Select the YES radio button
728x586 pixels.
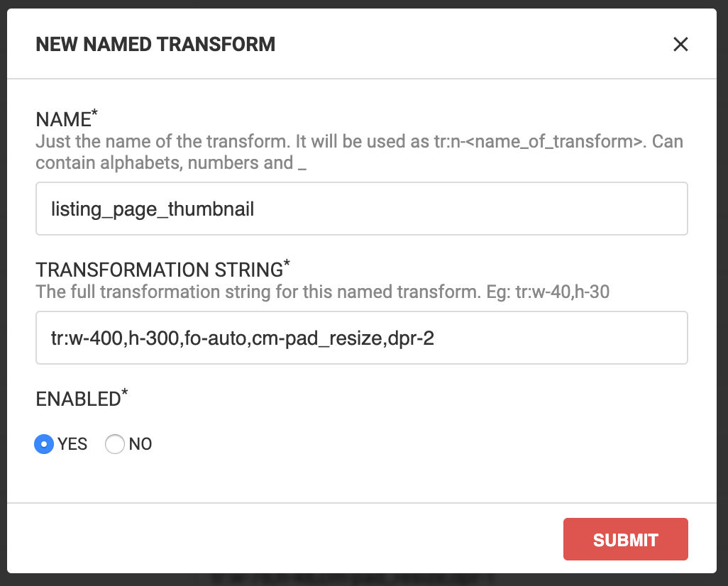click(44, 444)
